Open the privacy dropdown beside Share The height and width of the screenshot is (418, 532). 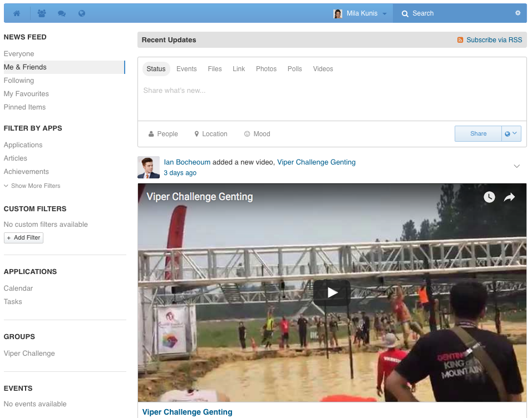[x=511, y=134]
